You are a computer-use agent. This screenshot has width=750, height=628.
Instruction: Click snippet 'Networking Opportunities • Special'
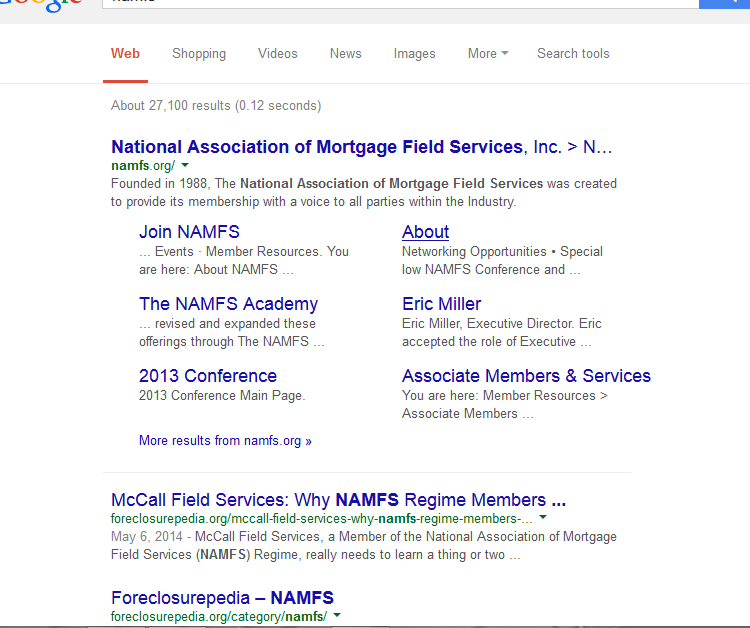click(x=502, y=252)
